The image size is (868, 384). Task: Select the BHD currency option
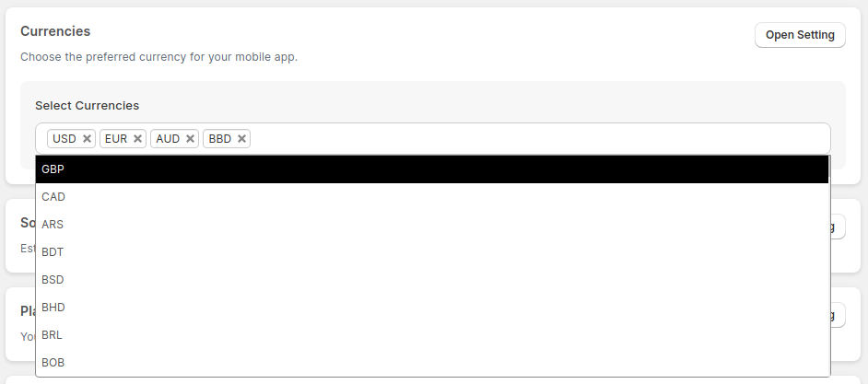[x=432, y=308]
